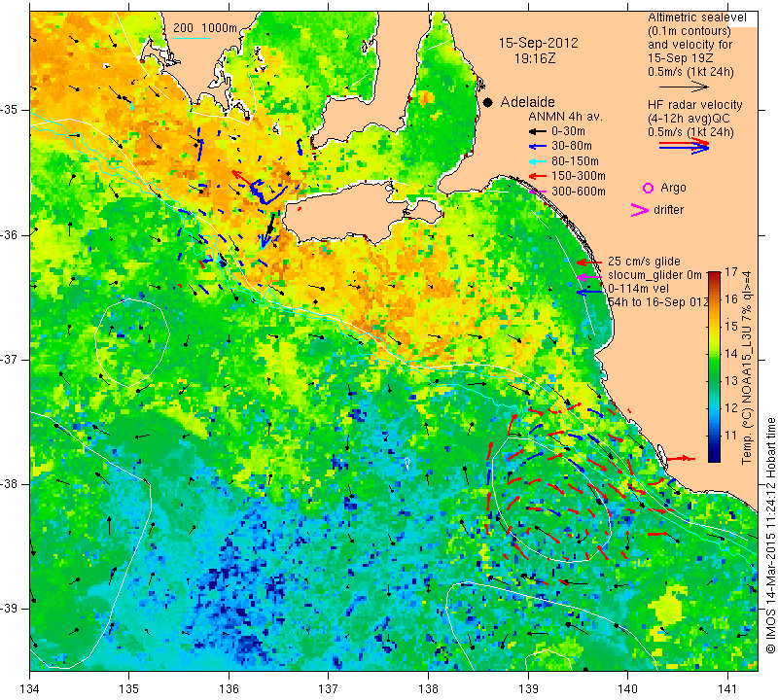Viewport: 778px width, 700px height.
Task: Click the blue arrow beside '0-114m vel'
Action: point(589,293)
